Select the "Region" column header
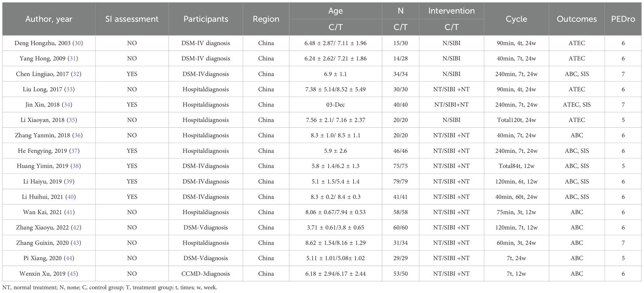 [266, 19]
